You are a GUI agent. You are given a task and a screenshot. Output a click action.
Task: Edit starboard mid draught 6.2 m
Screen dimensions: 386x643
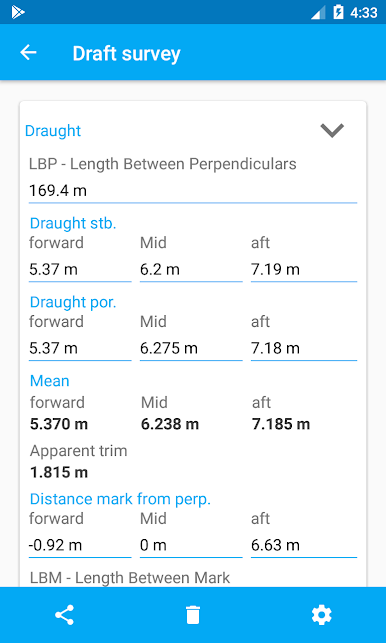point(191,270)
